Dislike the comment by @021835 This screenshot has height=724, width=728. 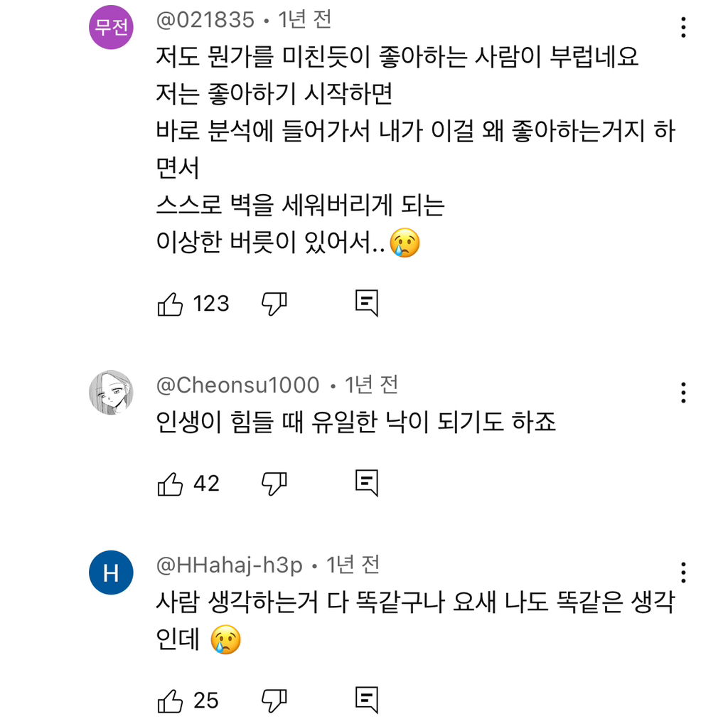[x=274, y=302]
